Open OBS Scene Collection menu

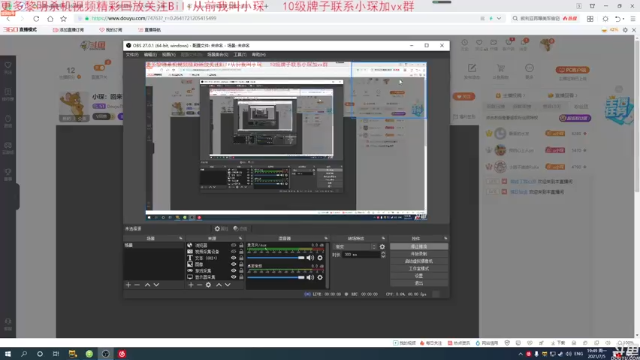[218, 55]
